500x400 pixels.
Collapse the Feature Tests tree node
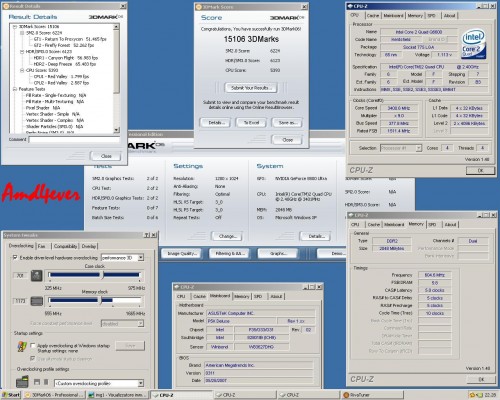(x=15, y=89)
